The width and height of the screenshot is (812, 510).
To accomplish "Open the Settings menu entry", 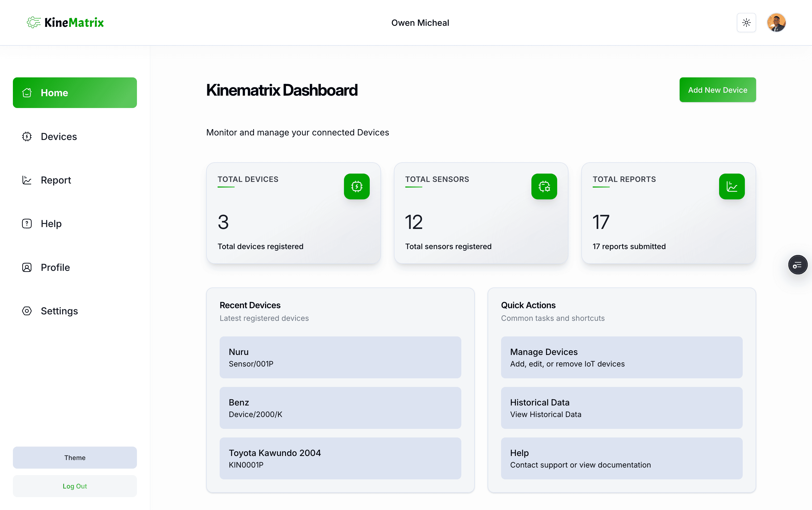I will click(x=59, y=311).
